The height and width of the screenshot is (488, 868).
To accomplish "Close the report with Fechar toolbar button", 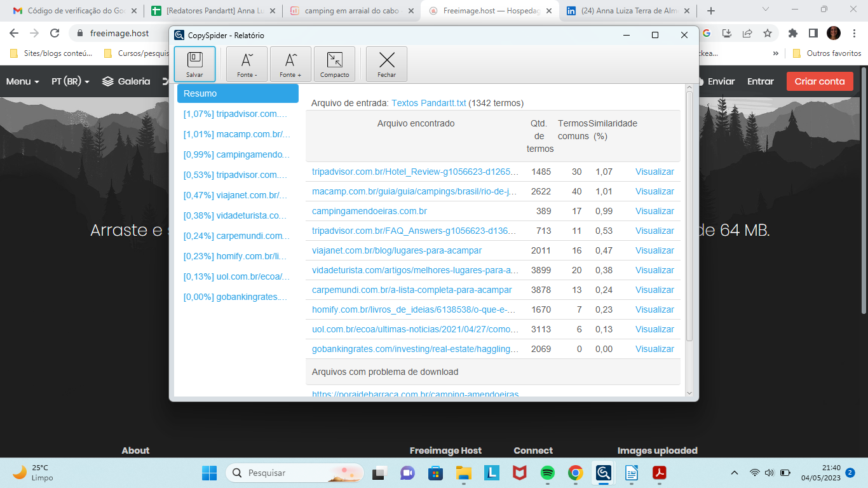I will point(386,64).
